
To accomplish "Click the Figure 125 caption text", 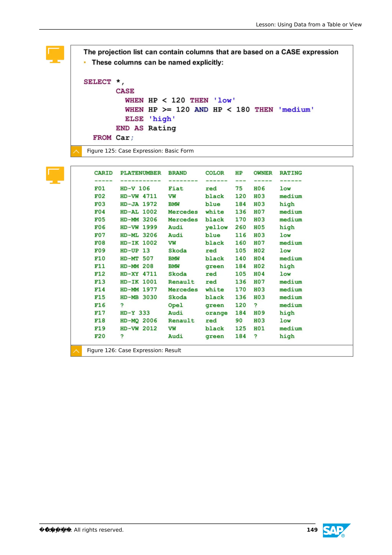I will [x=140, y=151].
